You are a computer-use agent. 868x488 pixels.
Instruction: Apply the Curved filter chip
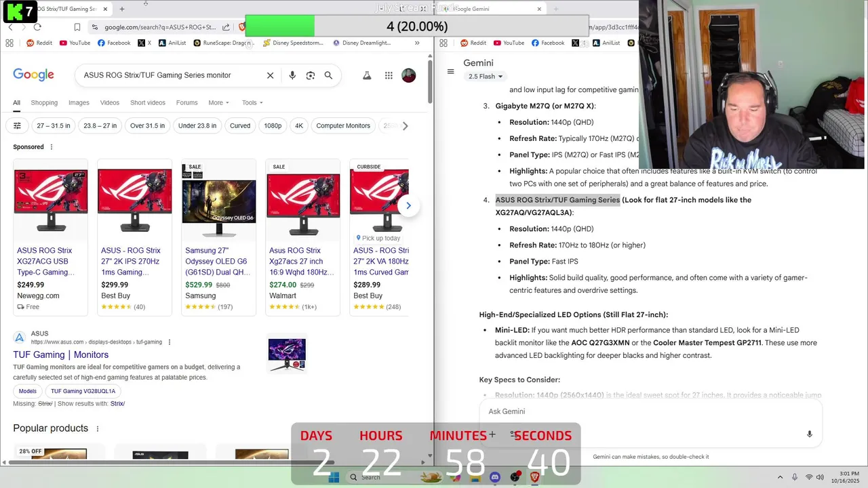pyautogui.click(x=240, y=125)
